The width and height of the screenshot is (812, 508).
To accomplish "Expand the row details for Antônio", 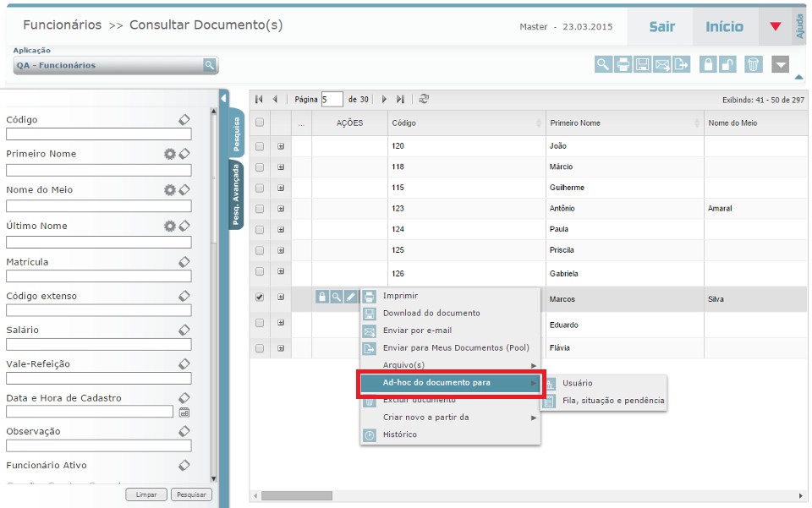I will [x=281, y=208].
